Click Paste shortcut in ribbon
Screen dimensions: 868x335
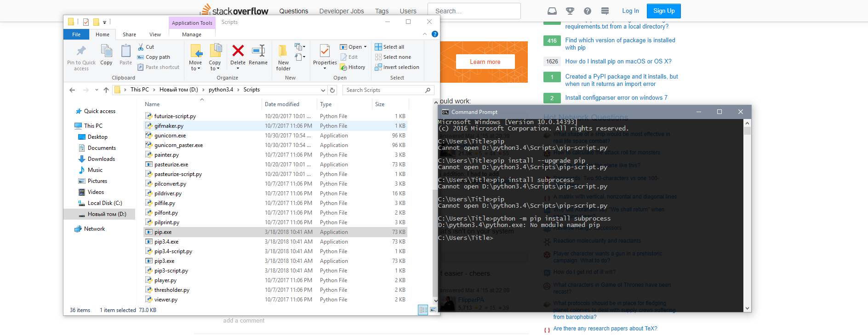coord(158,67)
